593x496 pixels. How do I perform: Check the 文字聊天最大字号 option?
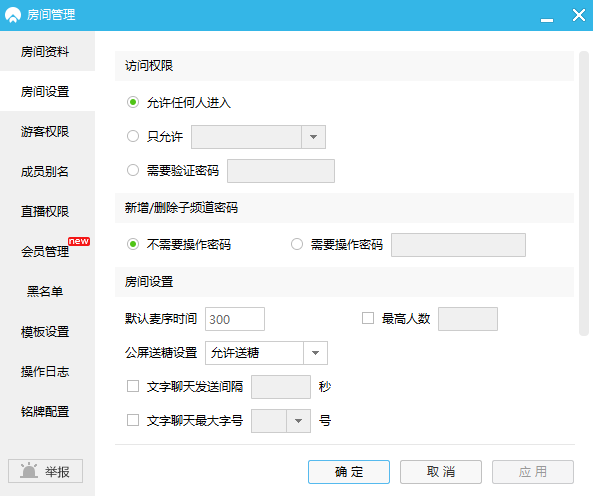133,420
